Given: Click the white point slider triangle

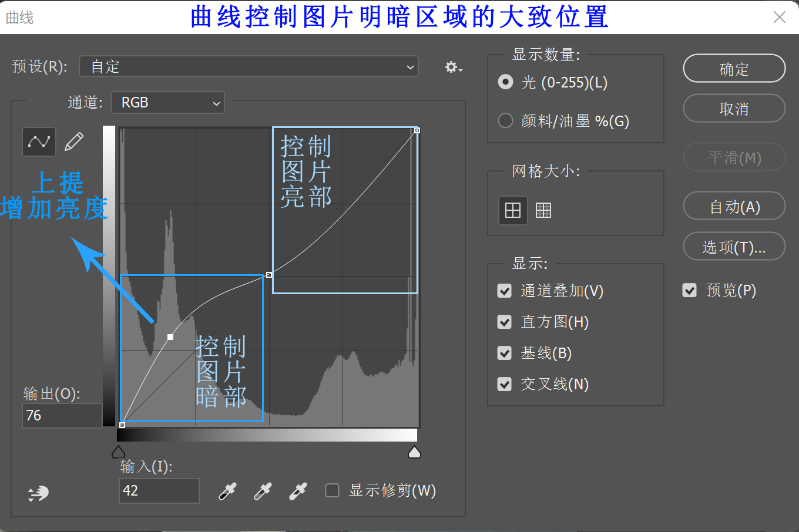Looking at the screenshot, I should (414, 452).
